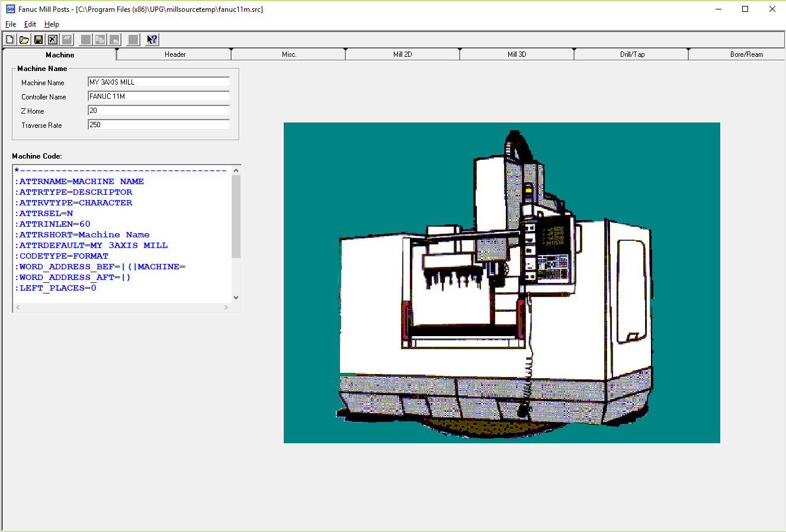Viewport: 786px width, 532px height.
Task: Click the CNC milling machine picture
Action: point(502,283)
